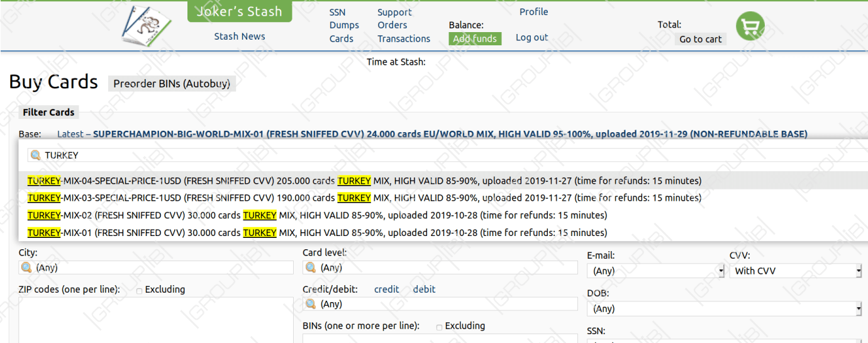Go to the Support menu item

click(394, 13)
